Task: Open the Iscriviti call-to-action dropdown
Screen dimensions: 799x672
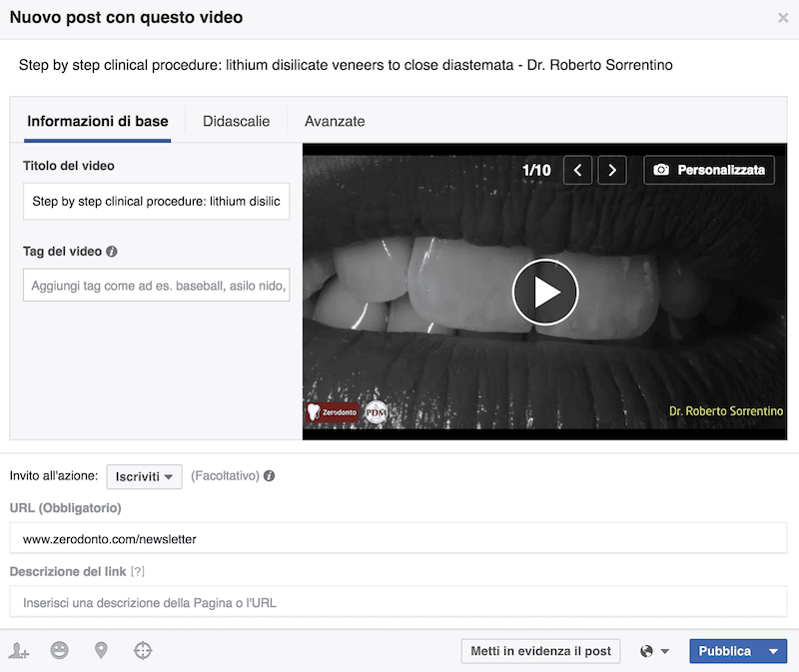Action: (144, 477)
